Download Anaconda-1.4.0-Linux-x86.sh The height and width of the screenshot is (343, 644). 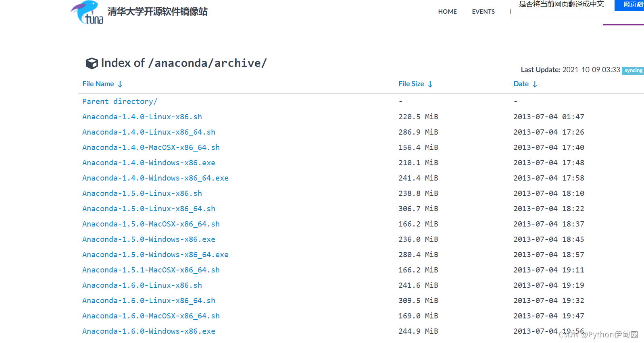point(142,117)
